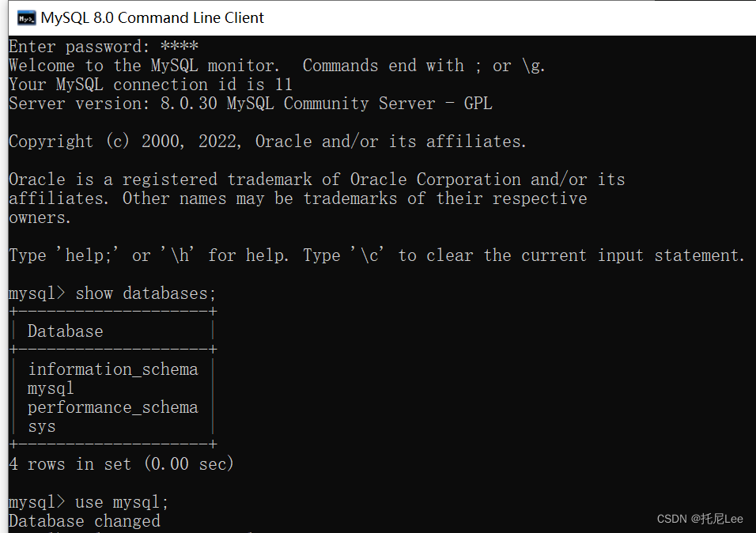This screenshot has width=756, height=533.
Task: Click the mysql database entry in the list
Action: pyautogui.click(x=50, y=387)
